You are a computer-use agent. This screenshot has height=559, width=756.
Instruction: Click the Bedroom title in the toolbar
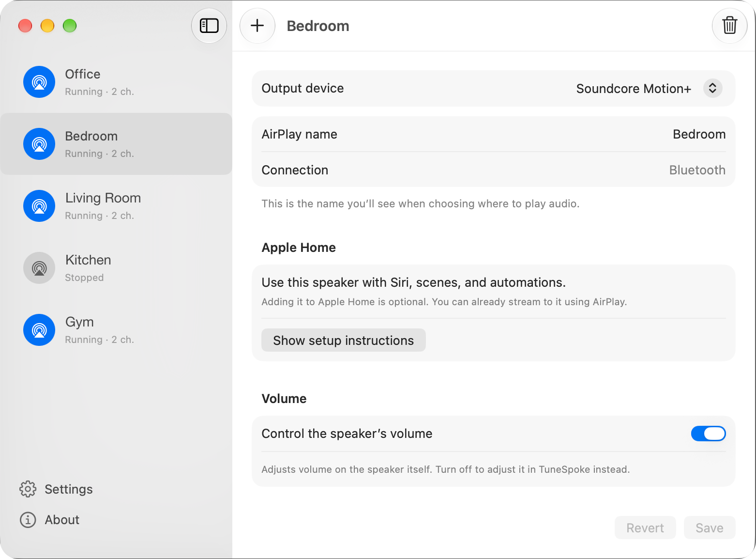point(318,26)
